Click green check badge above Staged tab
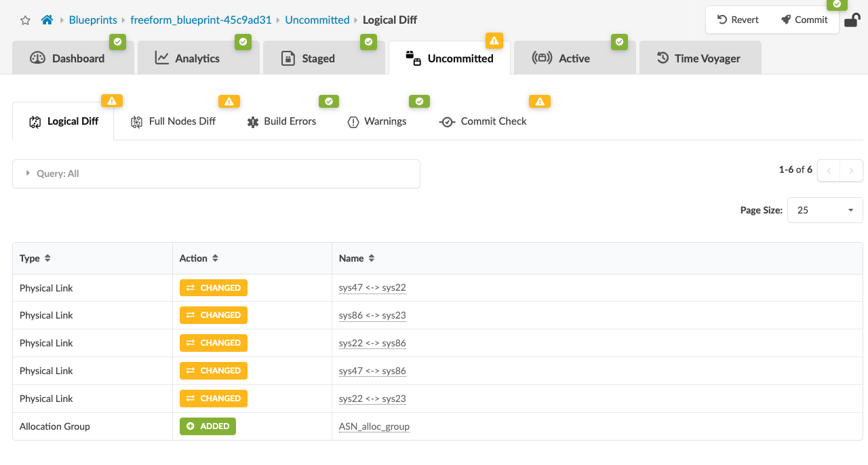The height and width of the screenshot is (465, 868). pos(368,42)
